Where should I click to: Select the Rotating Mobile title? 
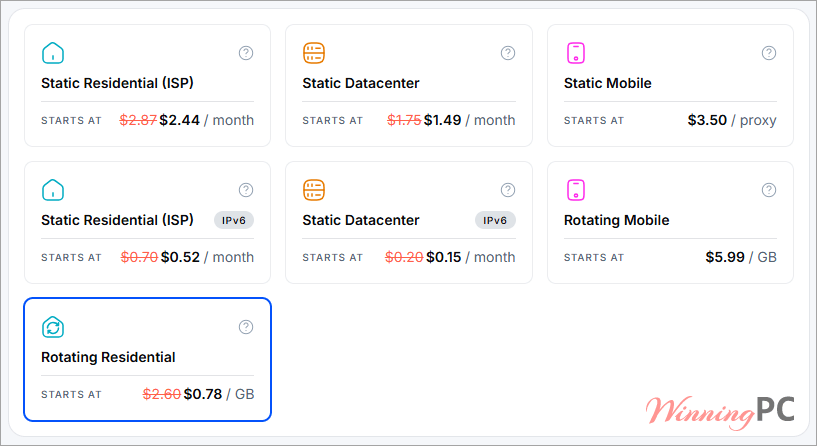(x=616, y=220)
